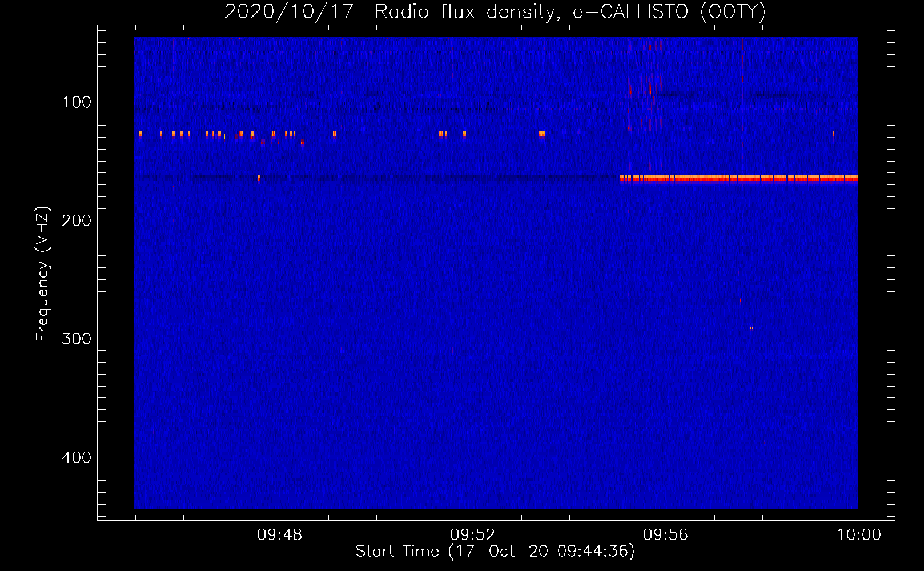The width and height of the screenshot is (924, 571).
Task: Click the 10:00 time tick label
Action: pos(859,535)
